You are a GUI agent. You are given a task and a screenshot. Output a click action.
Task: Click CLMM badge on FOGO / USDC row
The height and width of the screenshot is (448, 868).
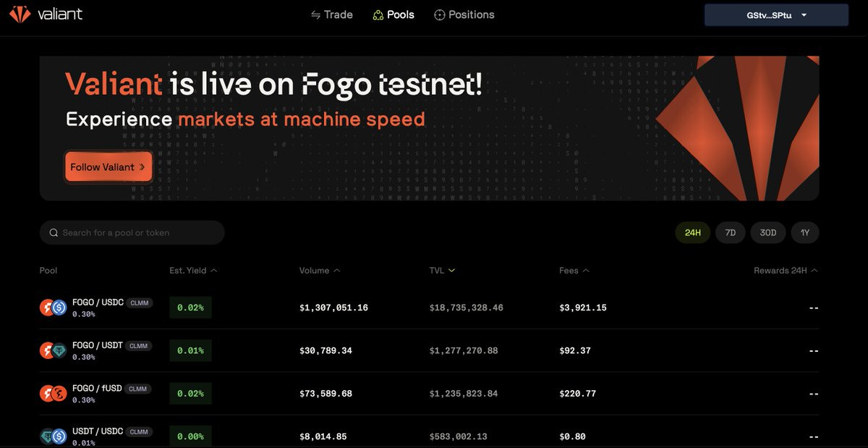140,303
